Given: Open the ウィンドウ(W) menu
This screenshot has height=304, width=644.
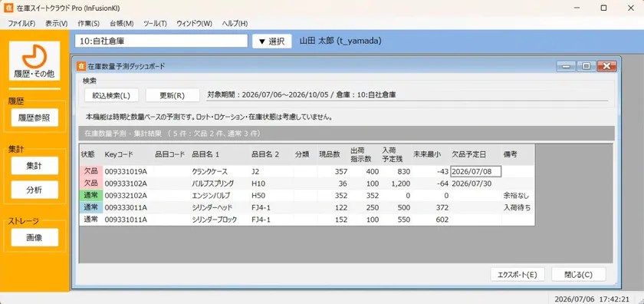Looking at the screenshot, I should point(194,24).
